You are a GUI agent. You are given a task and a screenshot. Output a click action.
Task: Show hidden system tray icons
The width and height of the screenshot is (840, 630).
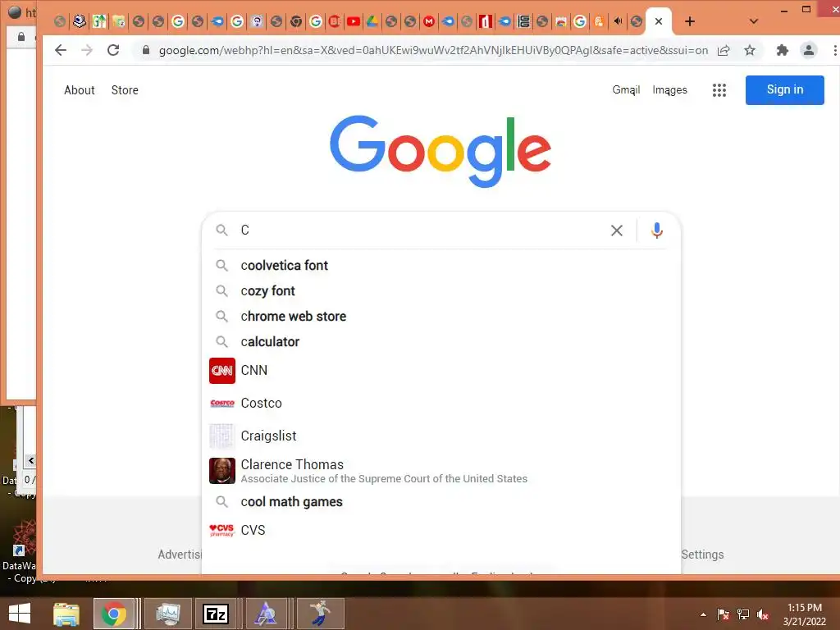pyautogui.click(x=703, y=614)
